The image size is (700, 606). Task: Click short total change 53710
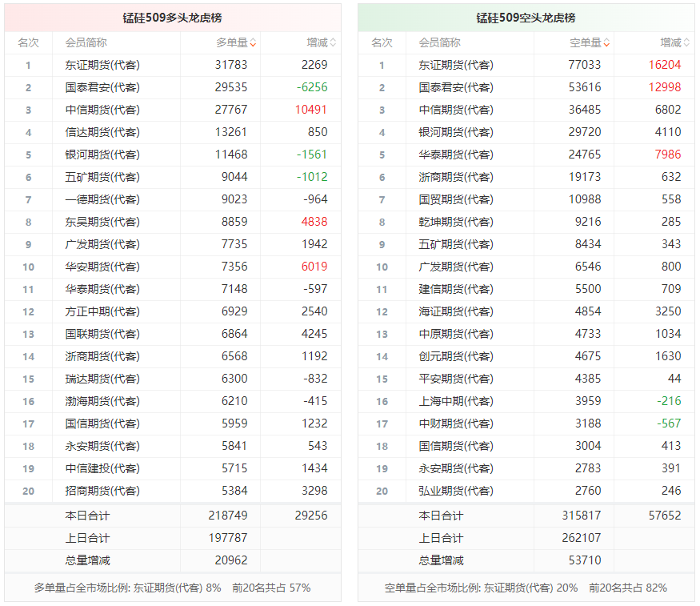coord(584,560)
